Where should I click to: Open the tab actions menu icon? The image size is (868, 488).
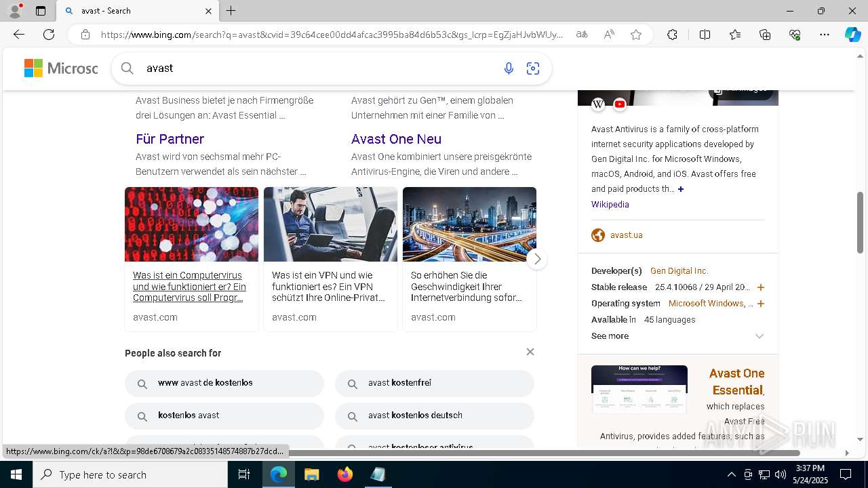pyautogui.click(x=41, y=11)
